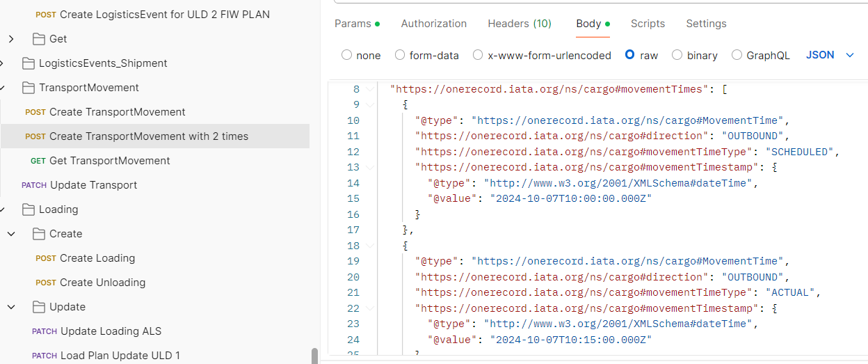Screen dimensions: 868x364
Task: Choose the GraphQL body type
Action: pos(737,55)
